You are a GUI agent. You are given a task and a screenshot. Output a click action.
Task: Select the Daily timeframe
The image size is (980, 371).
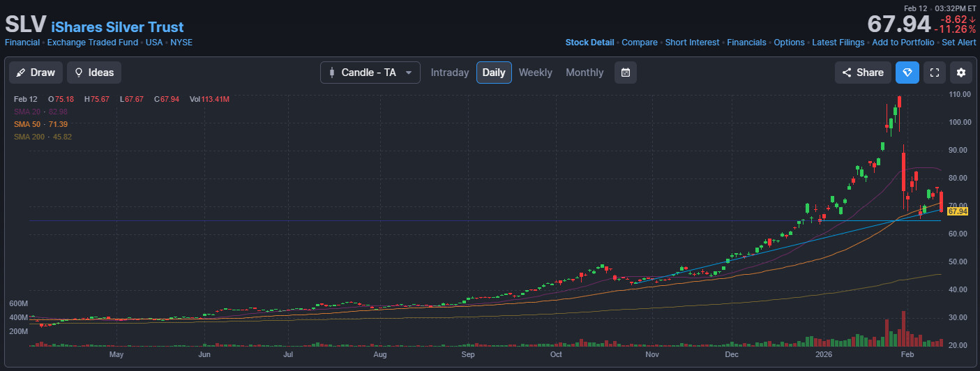point(494,73)
